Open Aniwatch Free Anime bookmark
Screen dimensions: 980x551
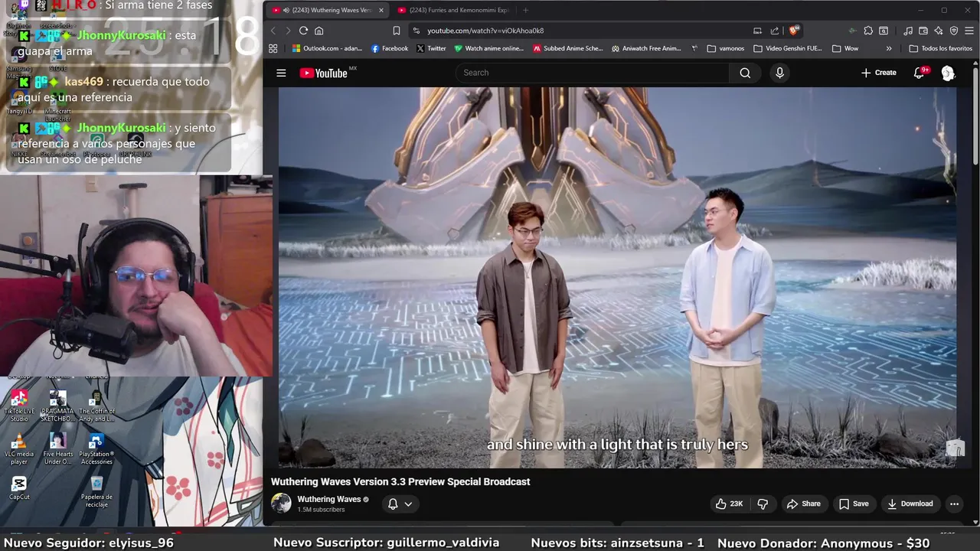646,48
